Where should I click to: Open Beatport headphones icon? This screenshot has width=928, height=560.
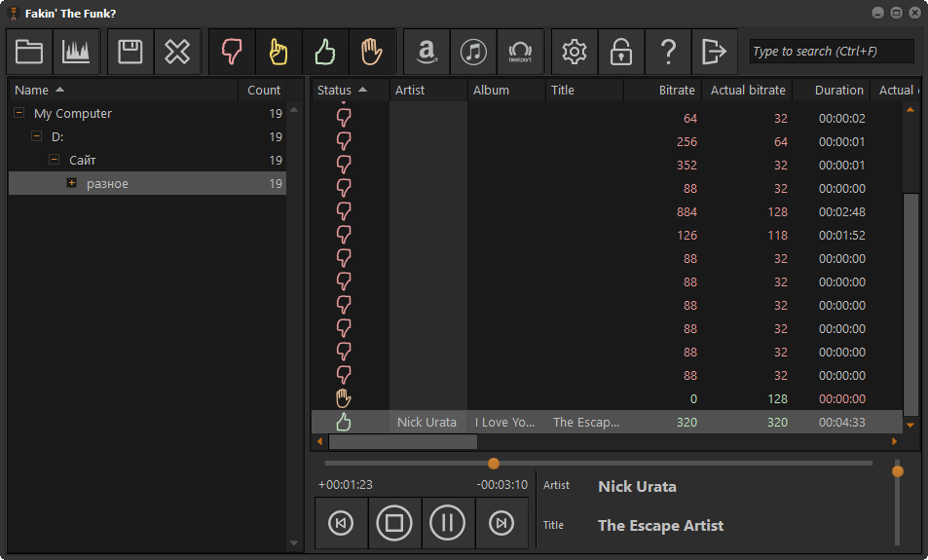click(520, 52)
